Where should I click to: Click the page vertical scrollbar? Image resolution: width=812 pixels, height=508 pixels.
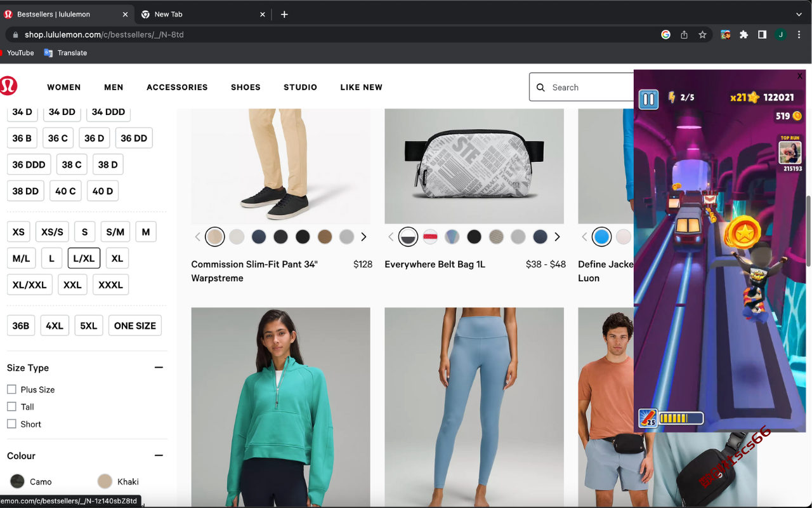808,232
